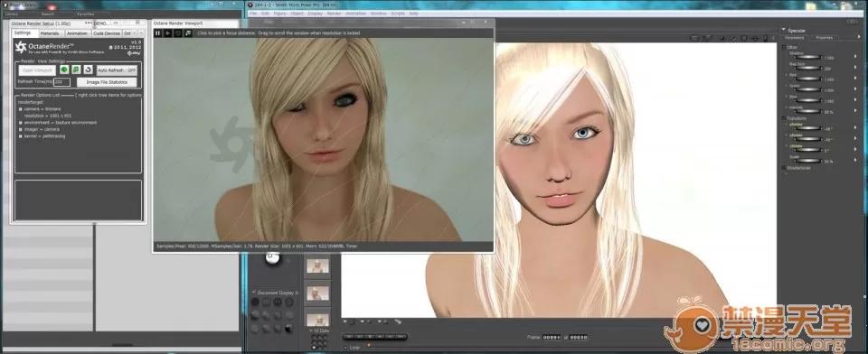Screen dimensions: 868x354
Task: Adjust the Green parameter dial
Action: (x=808, y=90)
